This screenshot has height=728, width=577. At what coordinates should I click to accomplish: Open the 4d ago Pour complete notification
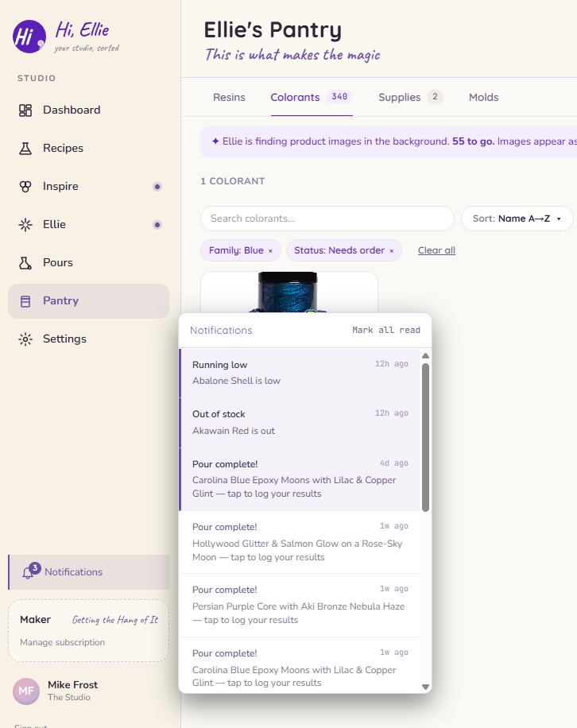(300, 479)
